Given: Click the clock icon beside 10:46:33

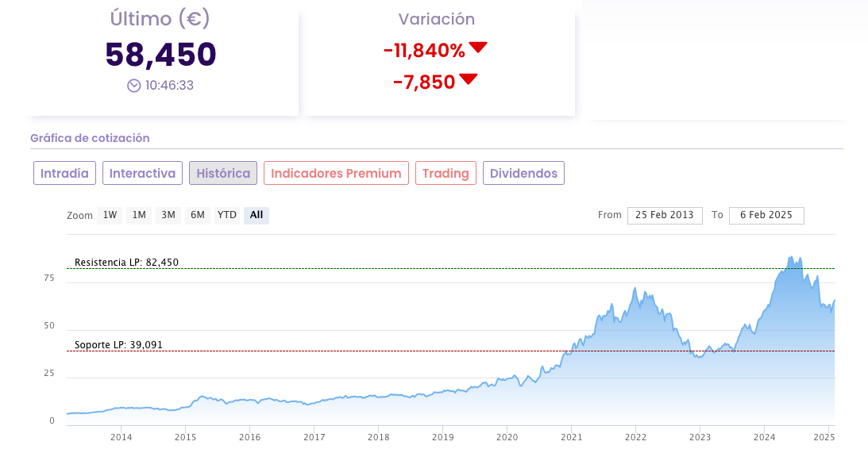Looking at the screenshot, I should click(x=134, y=86).
